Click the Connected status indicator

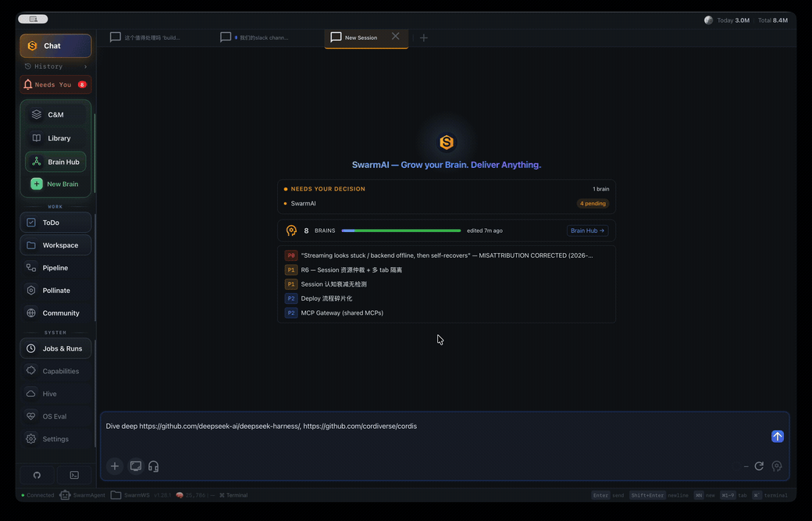(x=37, y=495)
